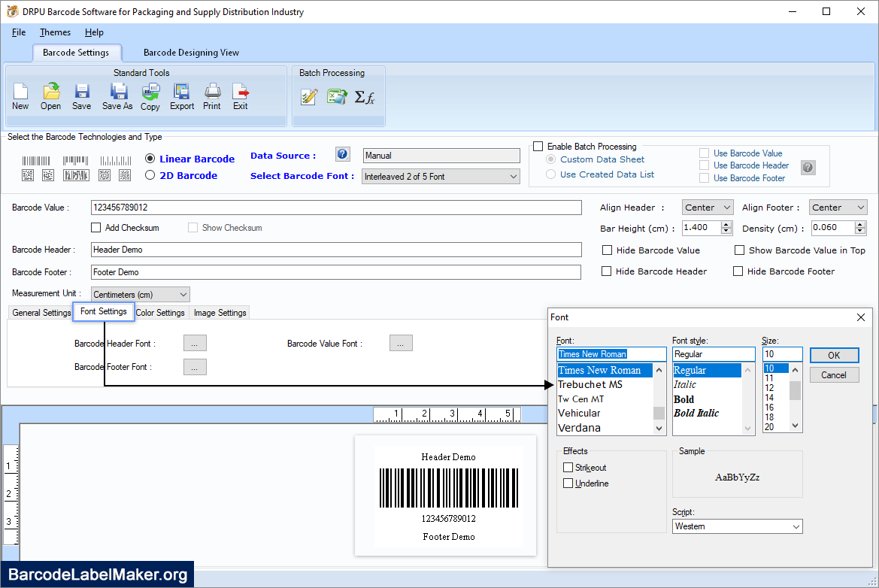Click the Font name text field
Image resolution: width=879 pixels, height=588 pixels.
pos(611,354)
